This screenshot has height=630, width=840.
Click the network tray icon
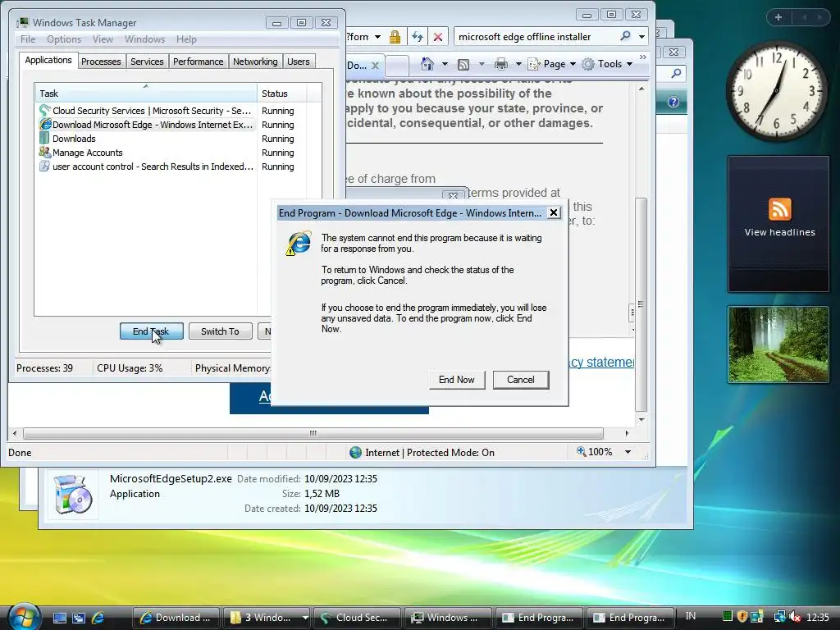tap(779, 617)
